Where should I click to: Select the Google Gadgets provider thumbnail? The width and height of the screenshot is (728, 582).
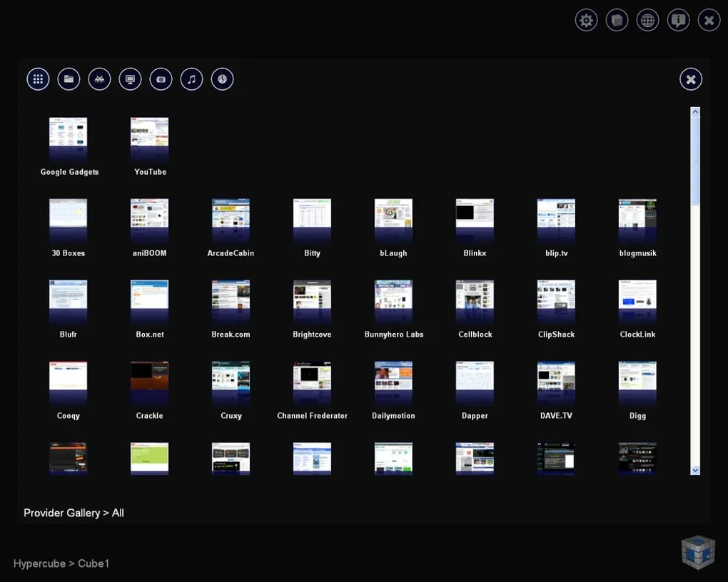coord(69,138)
